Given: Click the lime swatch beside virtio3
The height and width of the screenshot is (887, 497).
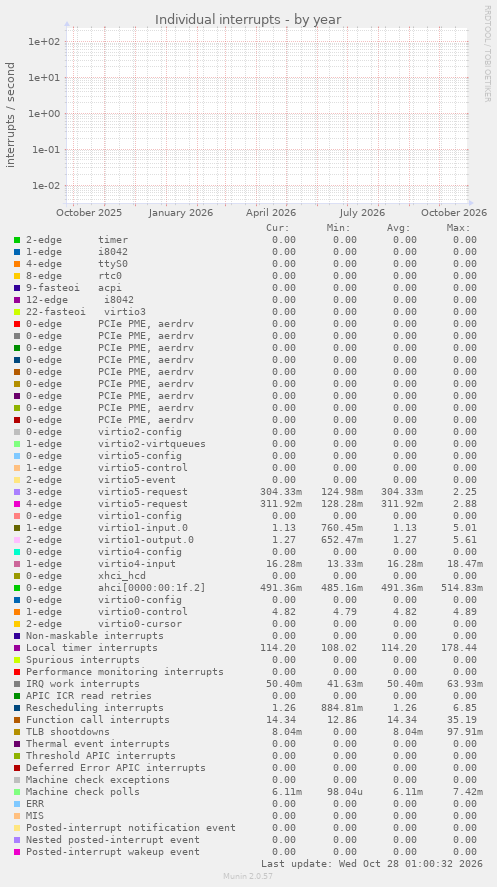Looking at the screenshot, I should [17, 312].
